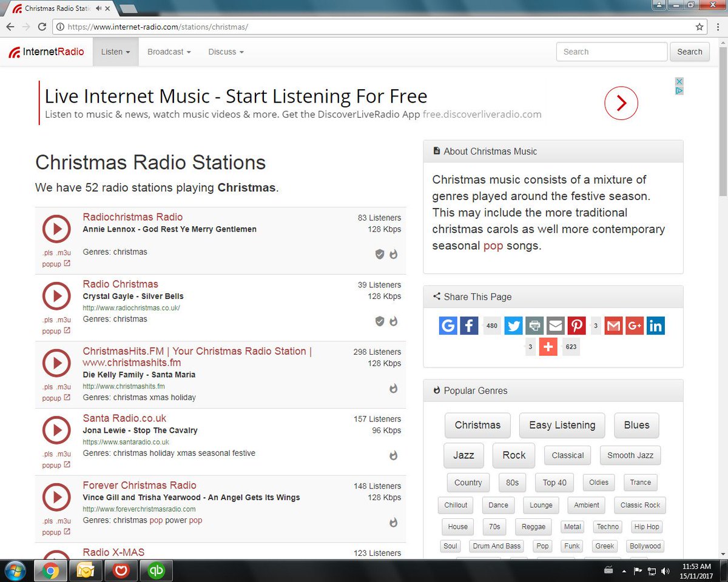Image resolution: width=728 pixels, height=582 pixels.
Task: Focus the Search input field
Action: pyautogui.click(x=612, y=52)
